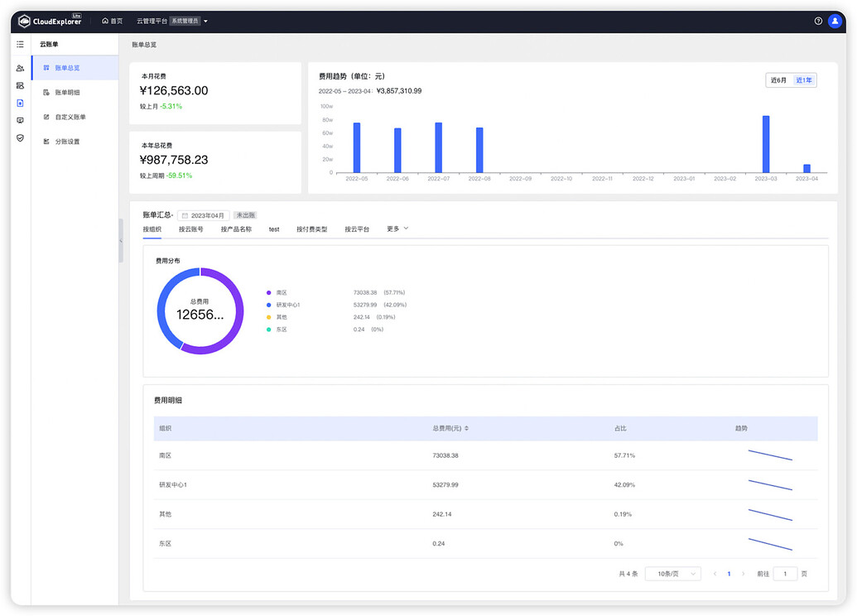Open 账单明细 in the side menu
This screenshot has height=616, width=857.
[67, 93]
